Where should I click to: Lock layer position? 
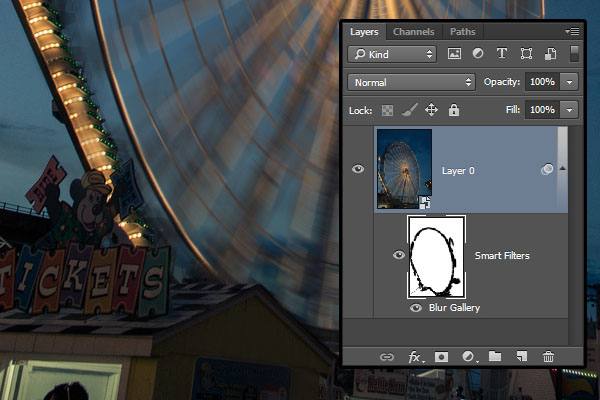click(431, 110)
